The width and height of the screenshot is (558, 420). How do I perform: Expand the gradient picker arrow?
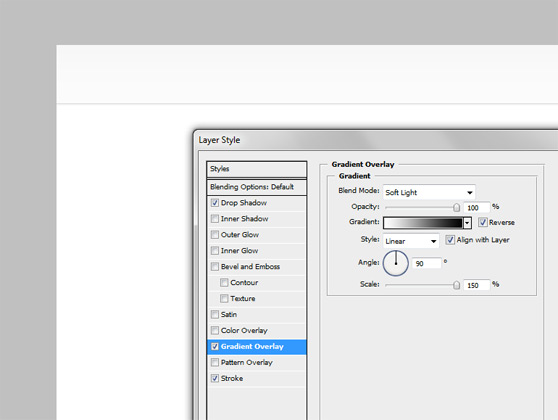[467, 223]
